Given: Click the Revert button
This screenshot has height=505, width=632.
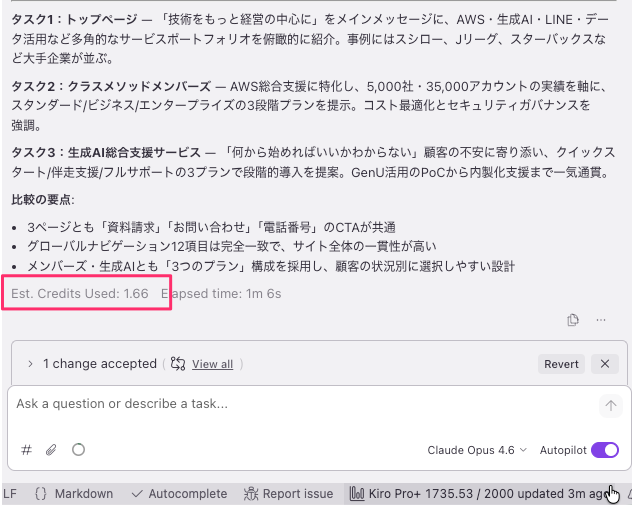Looking at the screenshot, I should click(561, 364).
